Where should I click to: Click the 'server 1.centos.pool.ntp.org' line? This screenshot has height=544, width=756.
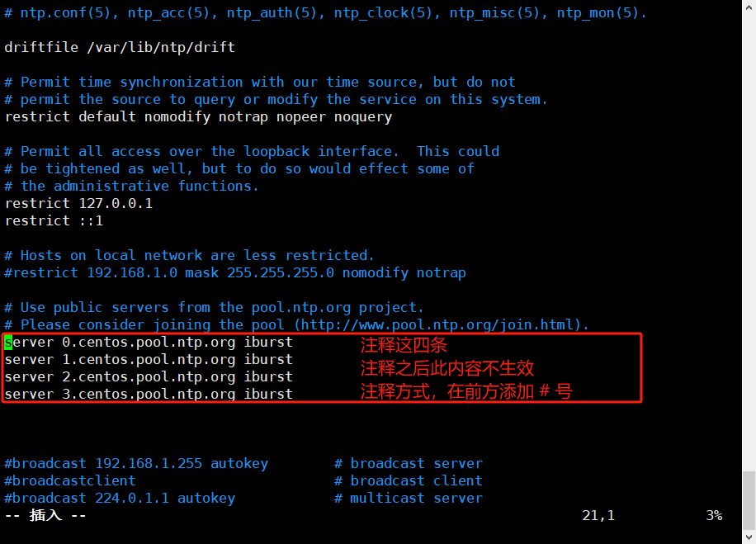pyautogui.click(x=149, y=359)
